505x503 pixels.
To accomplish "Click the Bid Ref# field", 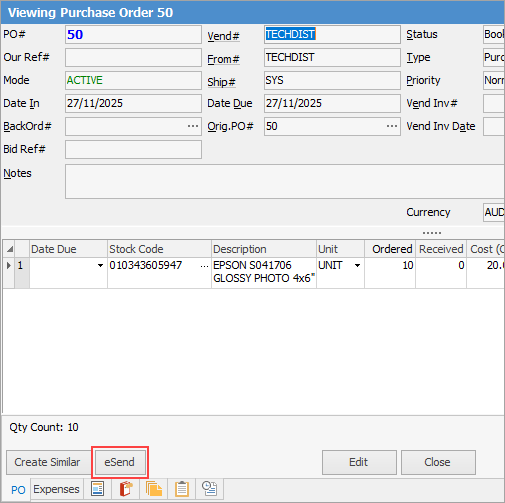I will click(133, 149).
